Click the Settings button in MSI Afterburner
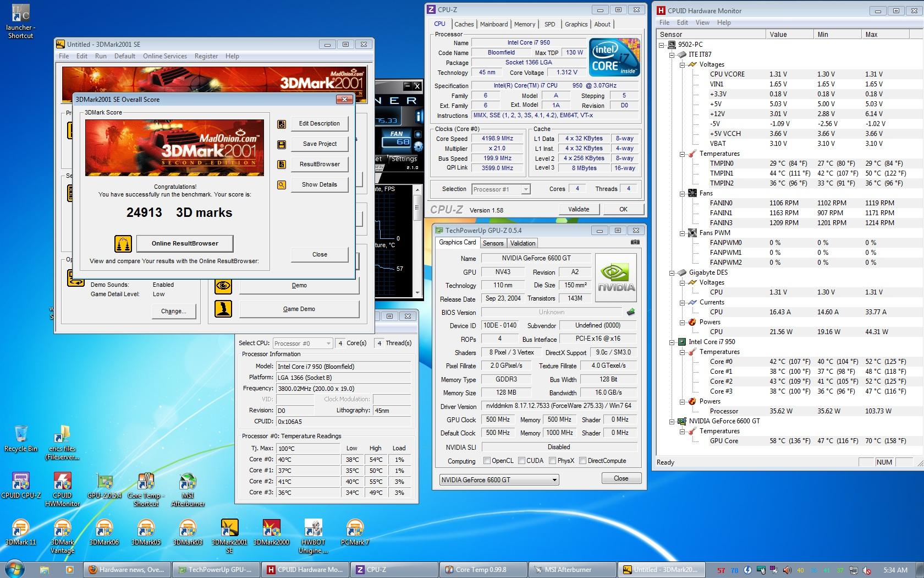The width and height of the screenshot is (924, 578). click(404, 159)
